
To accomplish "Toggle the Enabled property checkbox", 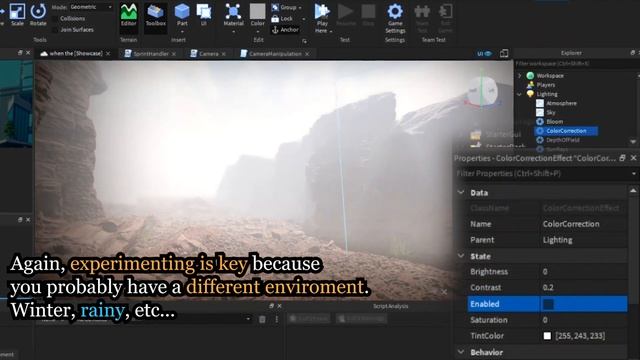I will (548, 304).
